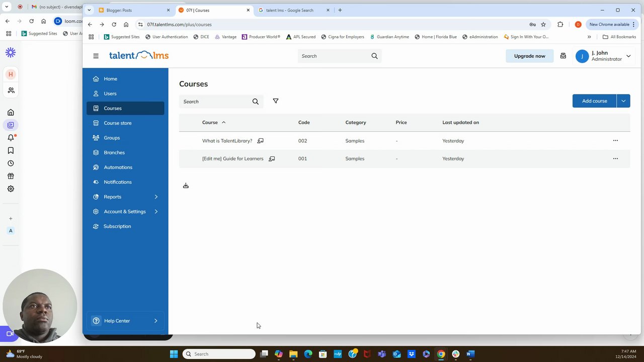The image size is (644, 362).
Task: Switch to the talent lms Google Search tab
Action: (294, 10)
